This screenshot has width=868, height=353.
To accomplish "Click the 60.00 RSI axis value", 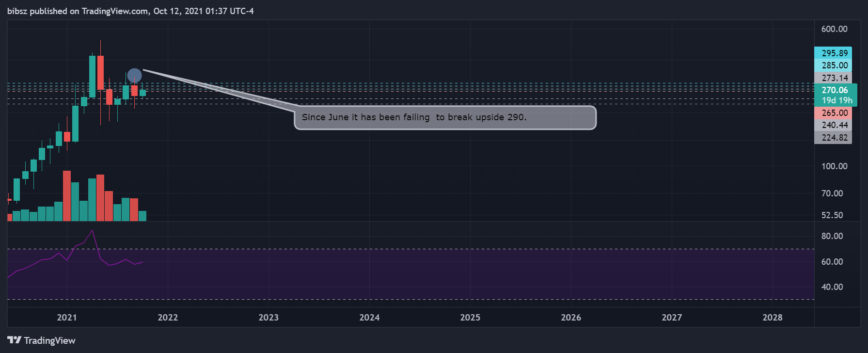I will pyautogui.click(x=832, y=262).
